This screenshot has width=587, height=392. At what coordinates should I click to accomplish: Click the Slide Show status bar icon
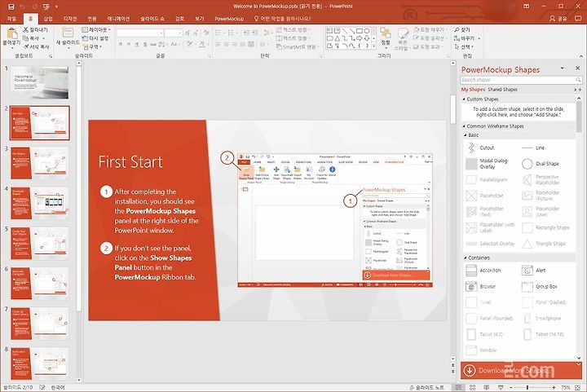point(501,387)
